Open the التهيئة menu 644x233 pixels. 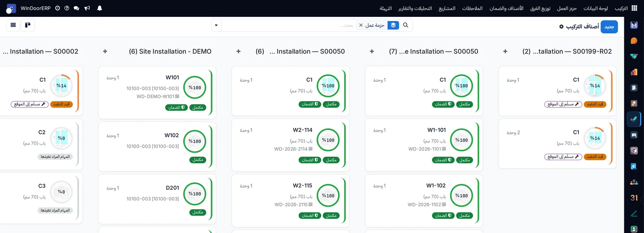[386, 8]
